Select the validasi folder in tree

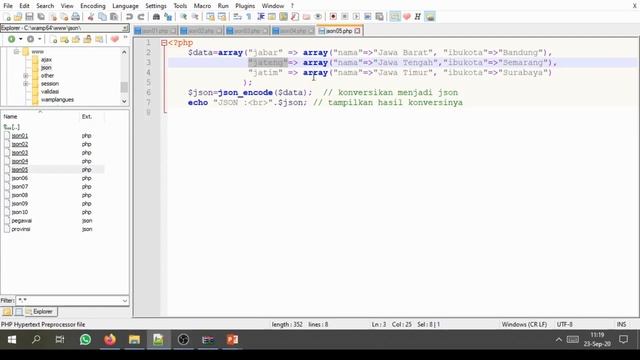point(50,92)
